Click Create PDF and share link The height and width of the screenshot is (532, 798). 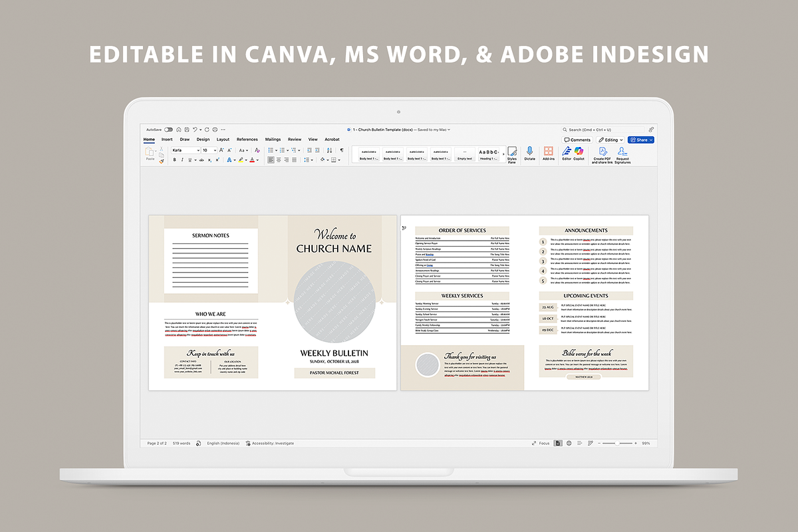click(x=602, y=156)
